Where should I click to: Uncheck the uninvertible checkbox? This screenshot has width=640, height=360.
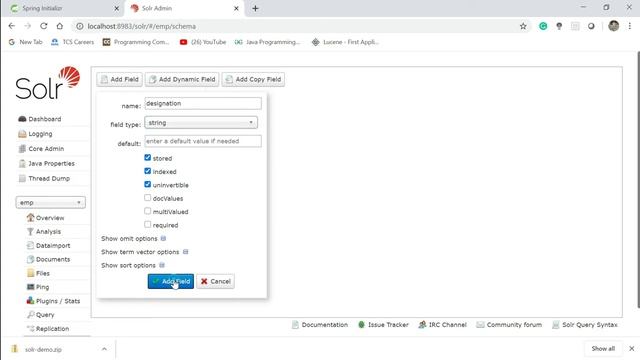147,184
